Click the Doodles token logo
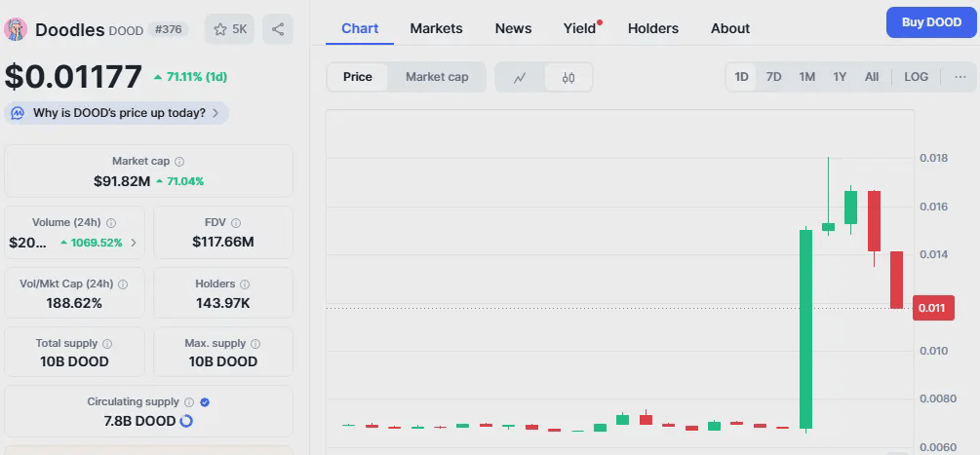Screen dimensions: 980x455 tap(16, 29)
